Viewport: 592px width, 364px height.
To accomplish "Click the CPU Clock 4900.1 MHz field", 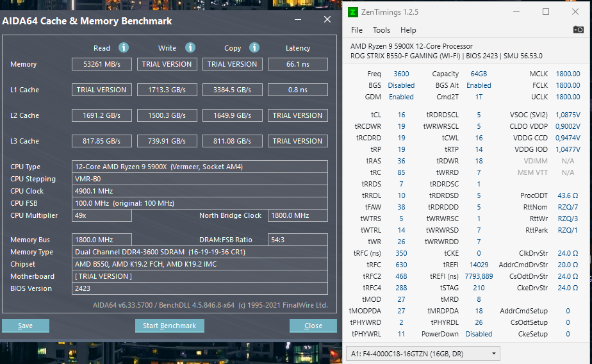I will click(x=200, y=191).
